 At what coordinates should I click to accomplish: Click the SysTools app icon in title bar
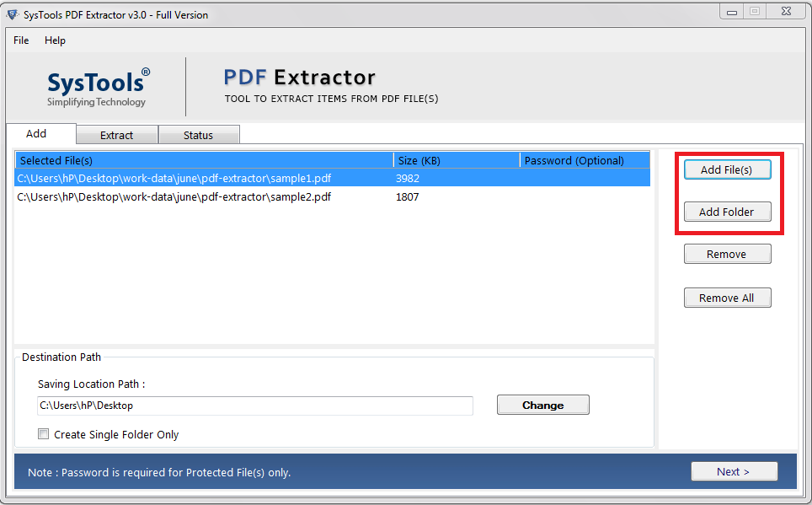pos(11,14)
